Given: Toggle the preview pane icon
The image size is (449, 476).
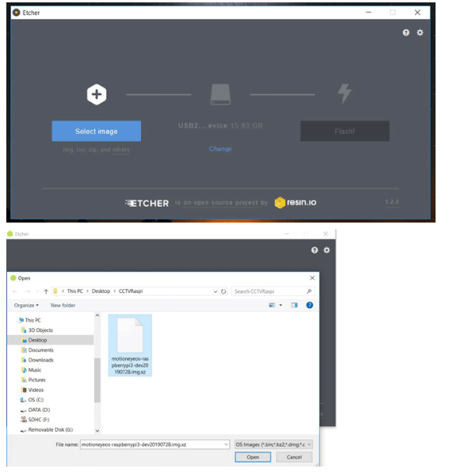Looking at the screenshot, I should [x=294, y=305].
